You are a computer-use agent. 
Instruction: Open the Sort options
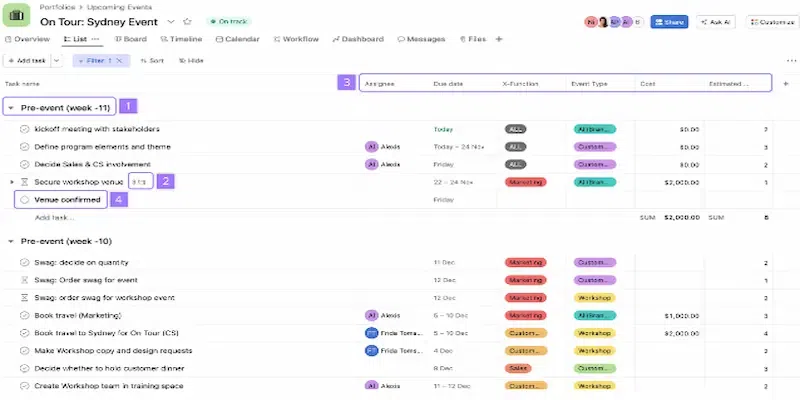pos(152,61)
